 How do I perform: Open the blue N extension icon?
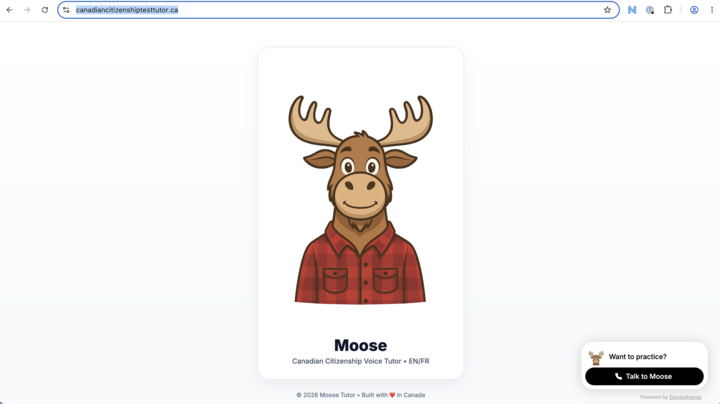point(632,10)
